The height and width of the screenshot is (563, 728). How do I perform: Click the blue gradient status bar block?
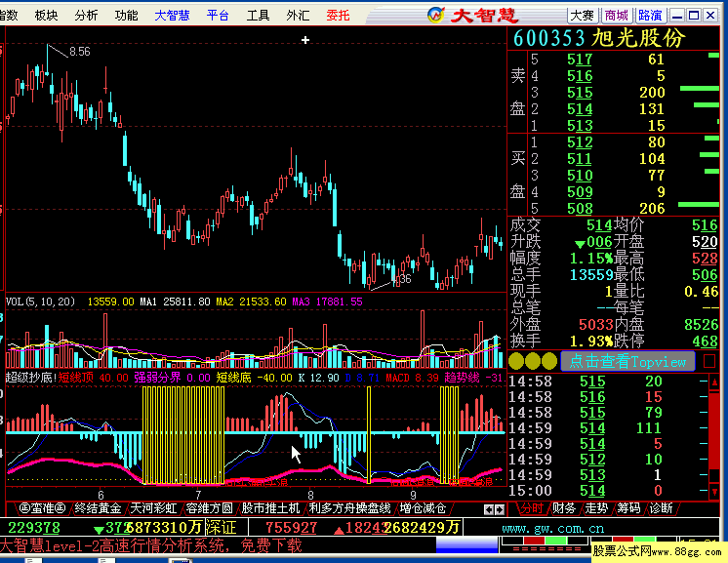pyautogui.click(x=467, y=545)
